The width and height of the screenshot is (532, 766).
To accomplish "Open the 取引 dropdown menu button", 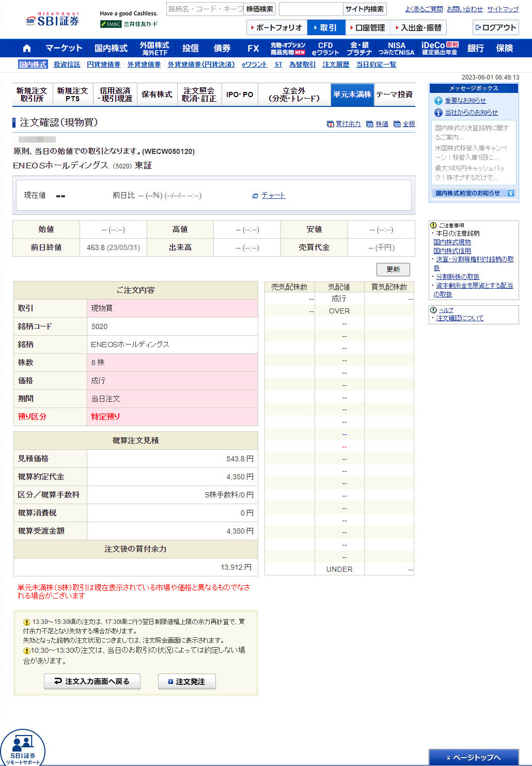I will [326, 28].
